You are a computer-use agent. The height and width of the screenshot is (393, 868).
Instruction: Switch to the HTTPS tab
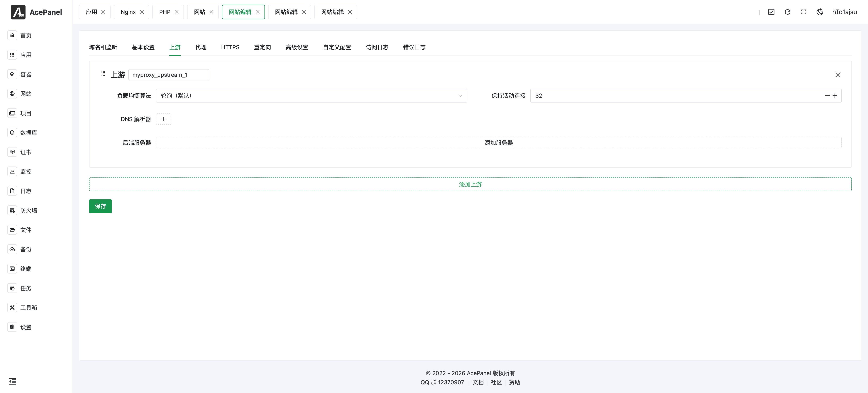[x=230, y=47]
